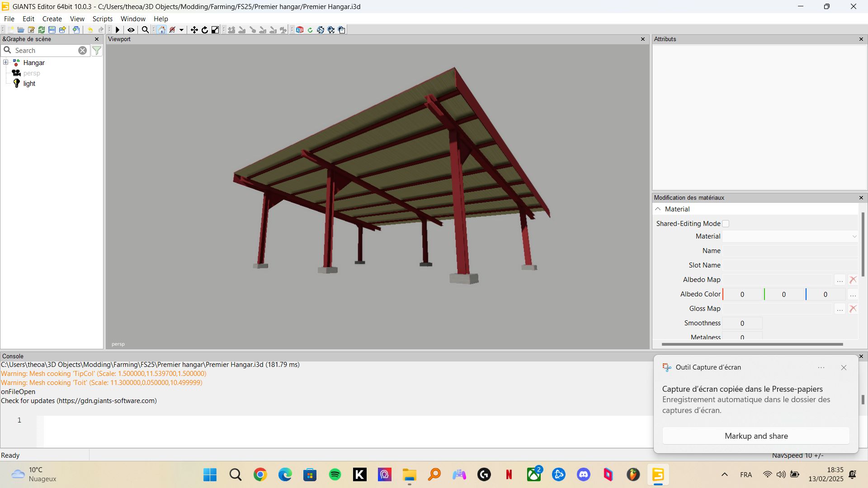The height and width of the screenshot is (488, 868).
Task: Click the translate/move tool icon
Action: (x=194, y=30)
